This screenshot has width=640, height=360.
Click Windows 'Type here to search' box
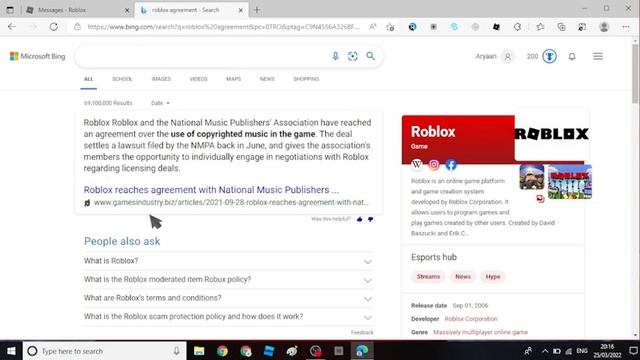[x=104, y=351]
